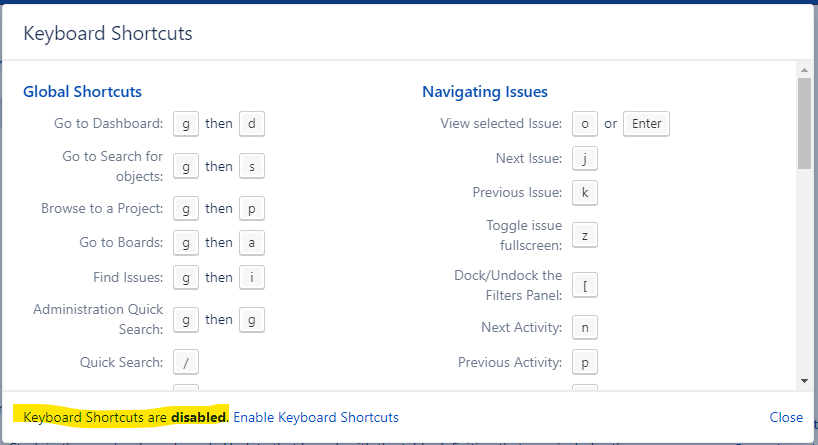Click the 'o' key for View selected Issue
Screen dimensions: 818x445
(585, 124)
